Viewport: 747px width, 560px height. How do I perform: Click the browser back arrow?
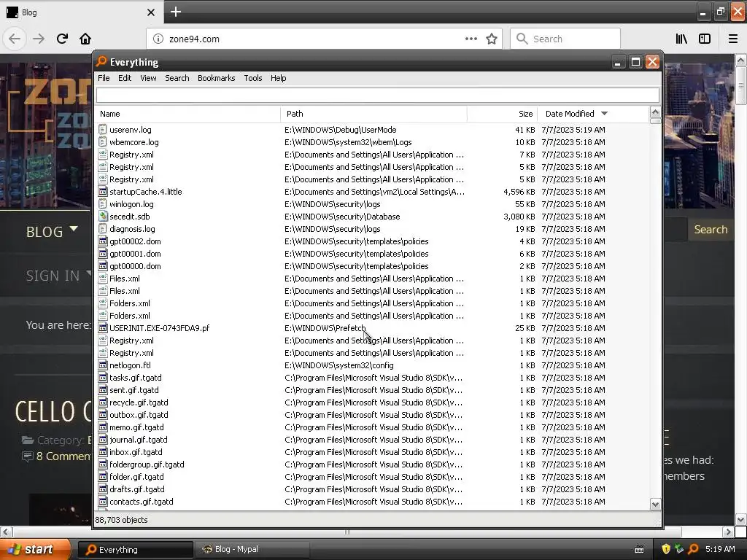(15, 39)
